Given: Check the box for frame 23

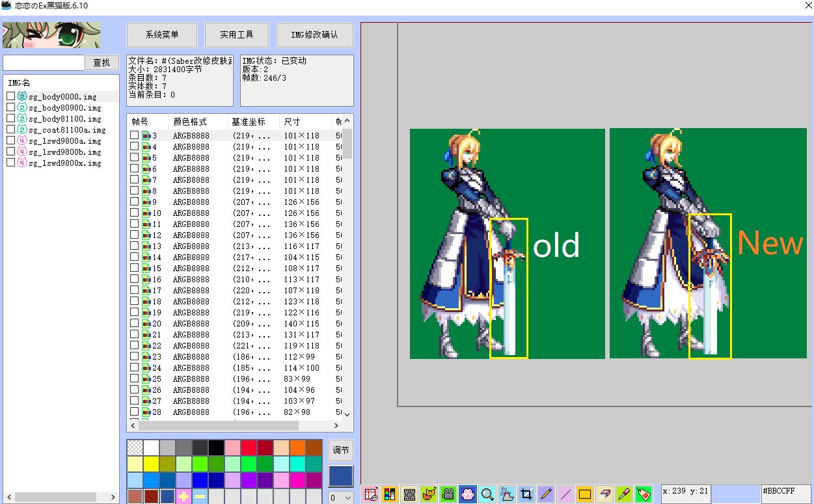Looking at the screenshot, I should point(134,356).
